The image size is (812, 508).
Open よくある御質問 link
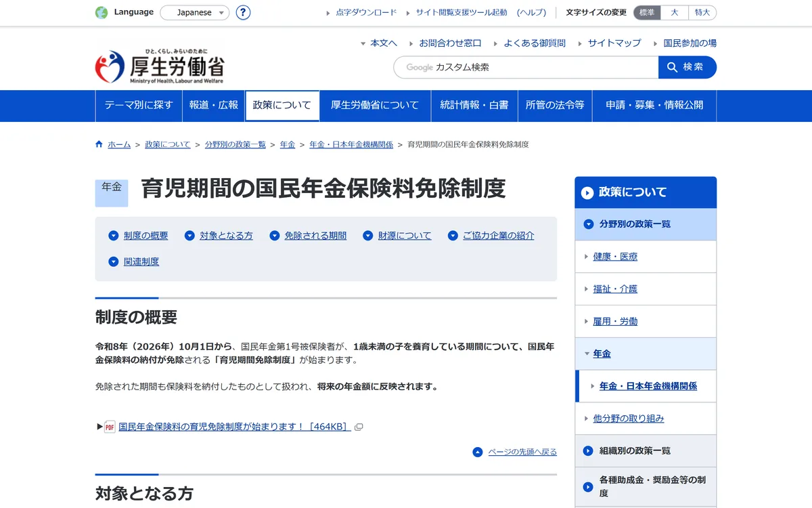[535, 43]
